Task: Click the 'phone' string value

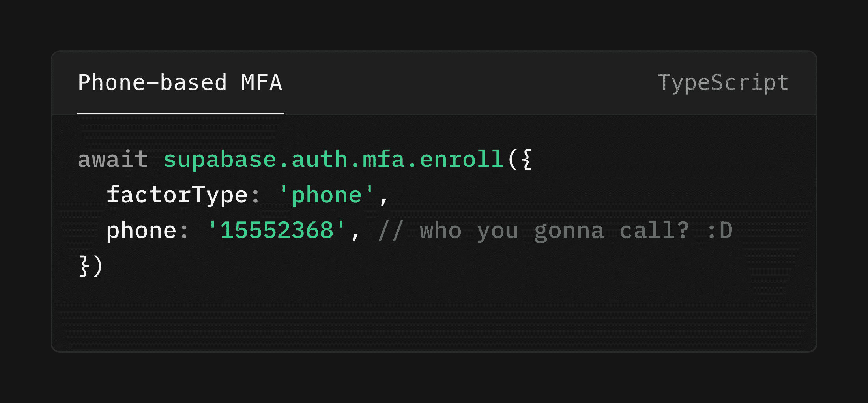Action: pos(327,195)
